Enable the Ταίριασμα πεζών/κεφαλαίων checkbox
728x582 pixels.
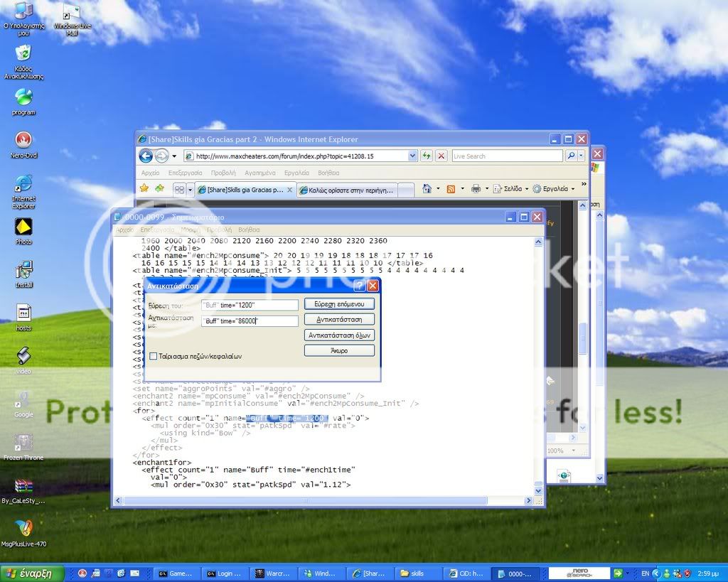(153, 356)
